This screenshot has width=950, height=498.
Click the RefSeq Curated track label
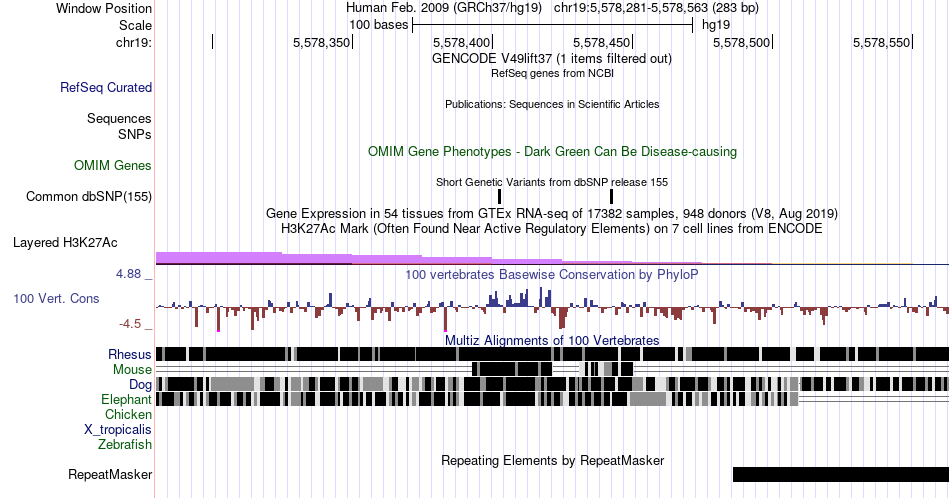pos(105,87)
